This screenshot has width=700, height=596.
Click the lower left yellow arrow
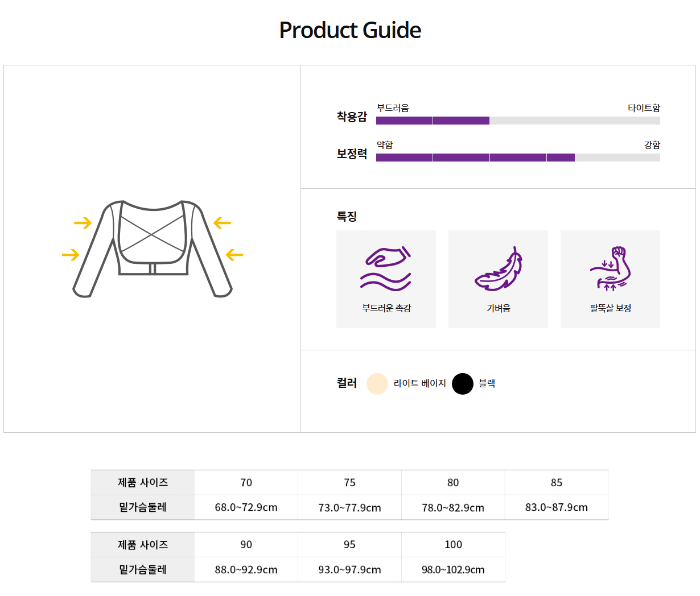tap(71, 255)
